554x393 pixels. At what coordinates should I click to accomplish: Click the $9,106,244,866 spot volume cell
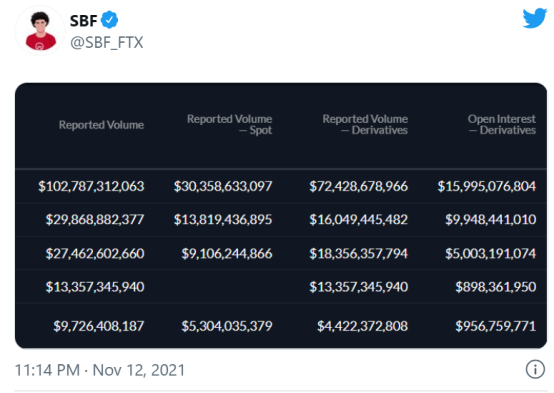click(x=227, y=254)
